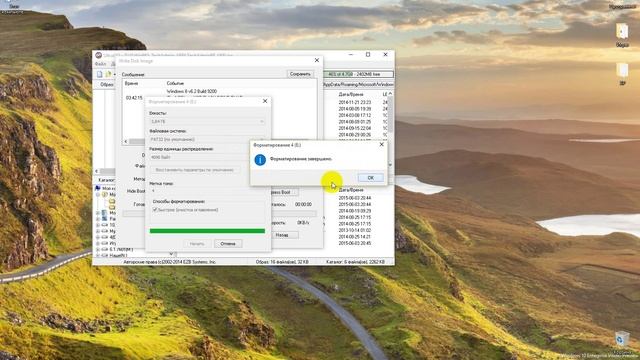Click the UltraISO app icon in title bar
This screenshot has height=360, width=640.
pyautogui.click(x=98, y=55)
